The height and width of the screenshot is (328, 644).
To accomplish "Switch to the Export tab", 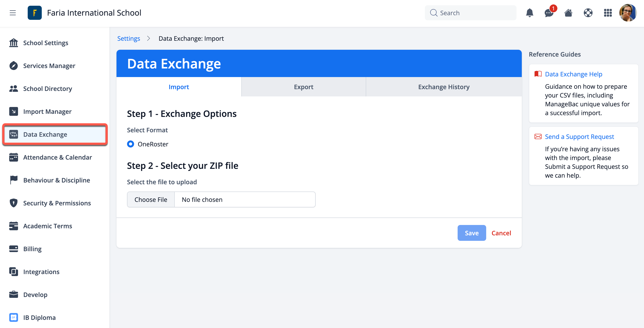I will pos(304,87).
